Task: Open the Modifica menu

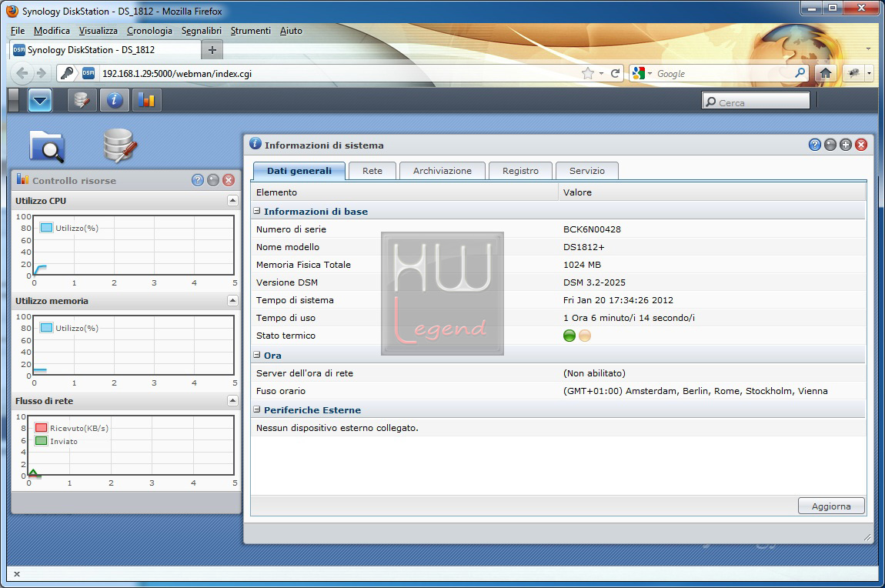Action: point(52,31)
